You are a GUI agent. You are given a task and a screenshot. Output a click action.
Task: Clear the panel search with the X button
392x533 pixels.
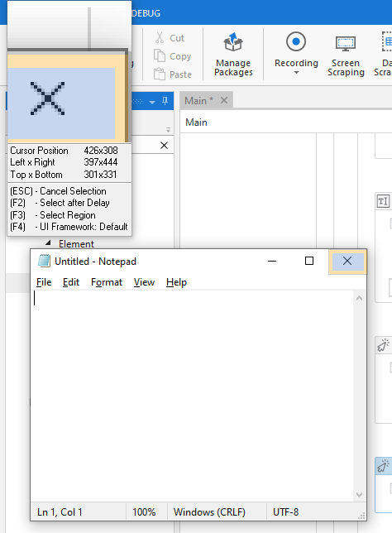point(164,146)
